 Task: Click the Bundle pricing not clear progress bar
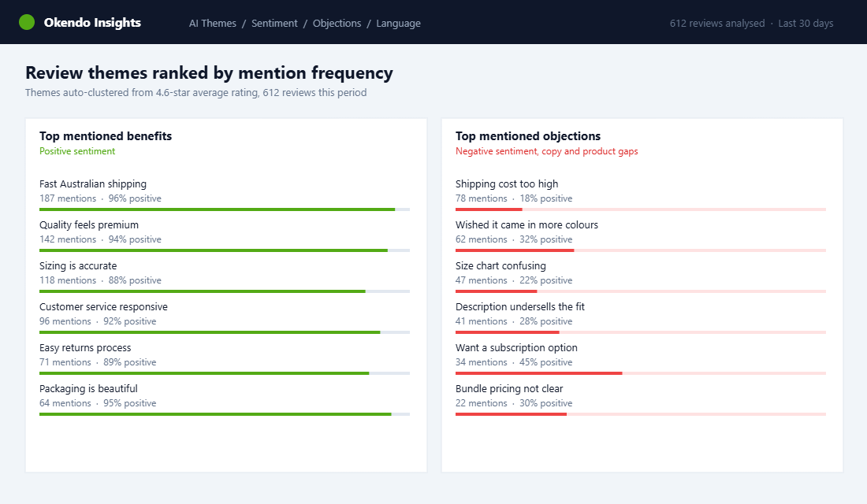pos(641,414)
